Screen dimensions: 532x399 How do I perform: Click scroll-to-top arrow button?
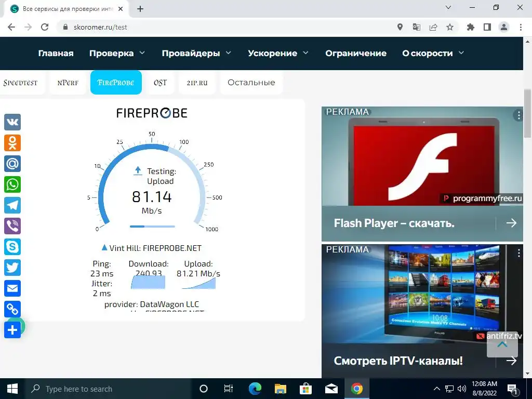point(502,344)
